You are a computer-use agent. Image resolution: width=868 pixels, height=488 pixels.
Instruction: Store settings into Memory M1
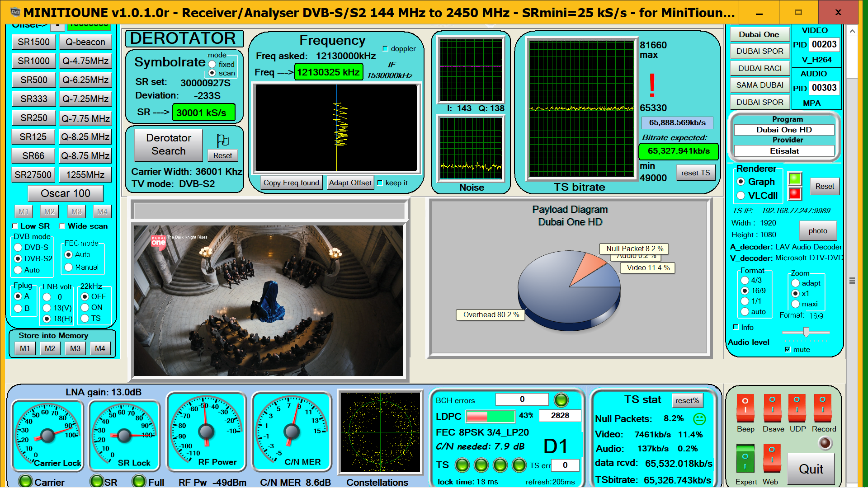(25, 348)
